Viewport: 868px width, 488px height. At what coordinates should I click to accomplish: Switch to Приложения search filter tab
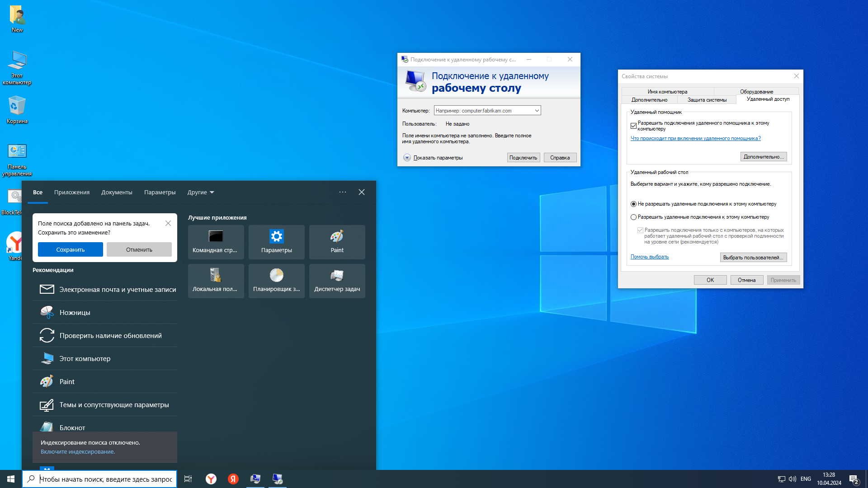point(72,192)
